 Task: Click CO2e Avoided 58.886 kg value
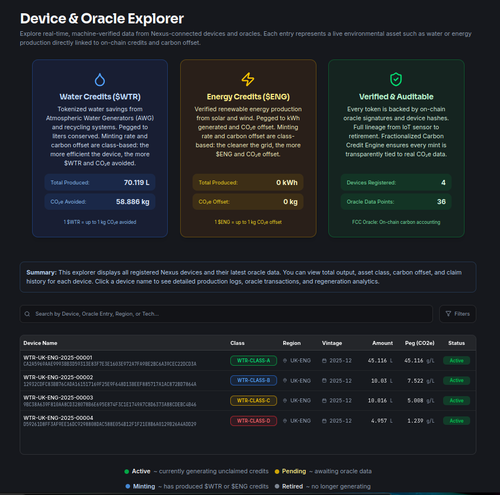132,202
